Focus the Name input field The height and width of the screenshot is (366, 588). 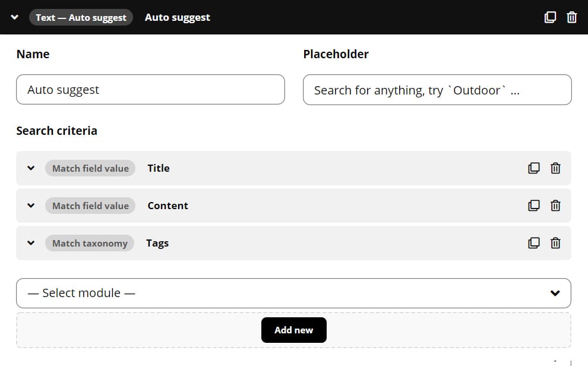pos(150,90)
